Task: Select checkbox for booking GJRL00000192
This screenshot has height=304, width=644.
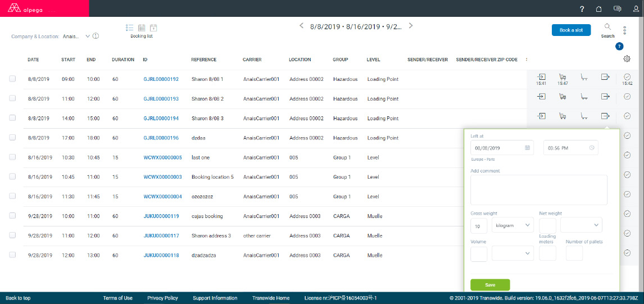Action: 12,79
